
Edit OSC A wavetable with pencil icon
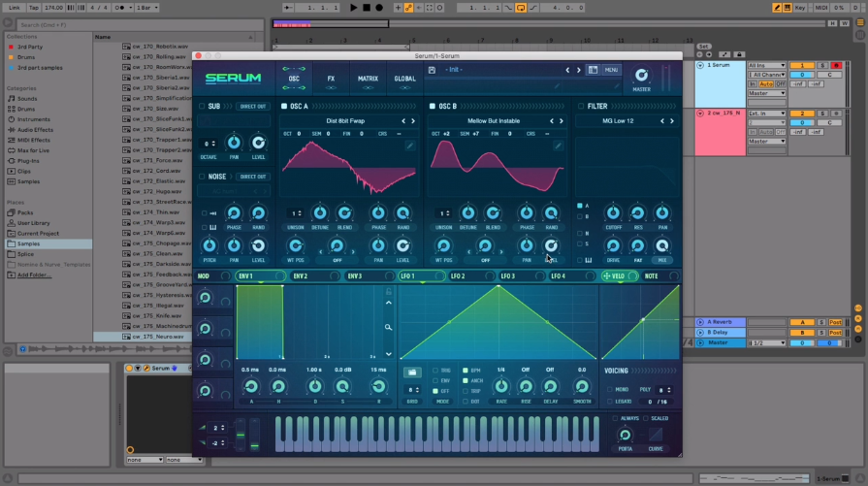[x=409, y=146]
